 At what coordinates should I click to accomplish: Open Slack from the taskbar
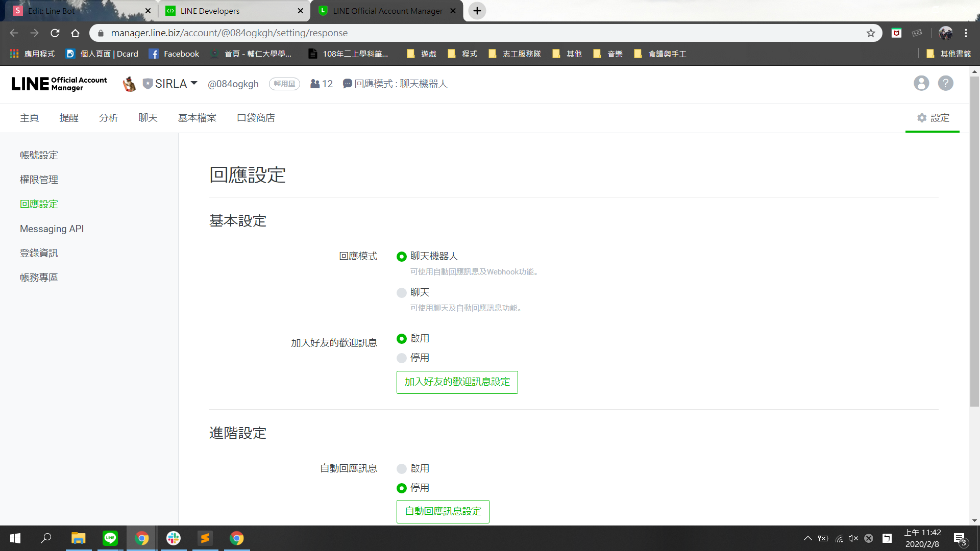pyautogui.click(x=174, y=538)
